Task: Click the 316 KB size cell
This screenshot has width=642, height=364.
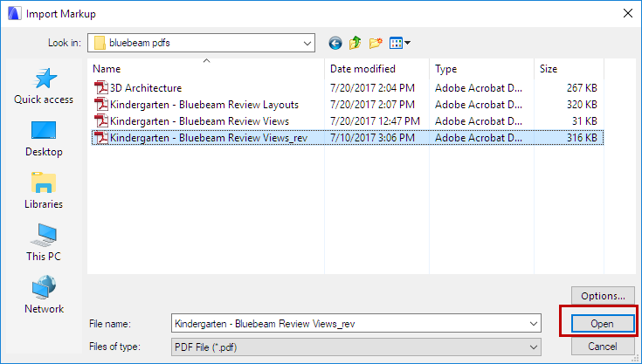Action: pos(582,138)
